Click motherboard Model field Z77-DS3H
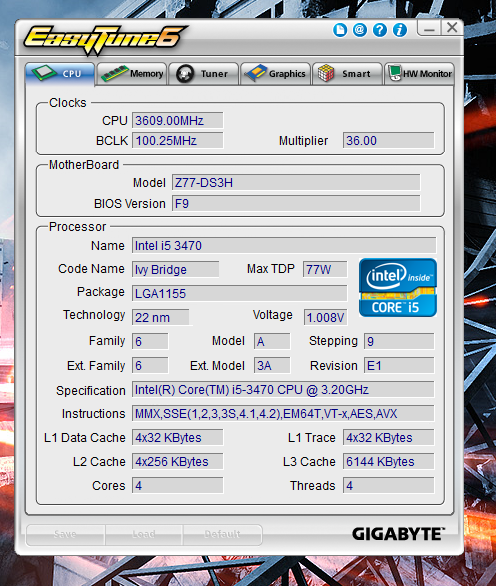The image size is (496, 586). click(296, 183)
